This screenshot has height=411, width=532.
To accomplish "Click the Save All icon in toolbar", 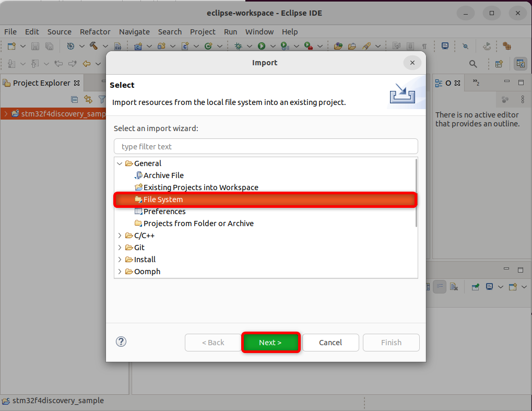I will tap(49, 46).
